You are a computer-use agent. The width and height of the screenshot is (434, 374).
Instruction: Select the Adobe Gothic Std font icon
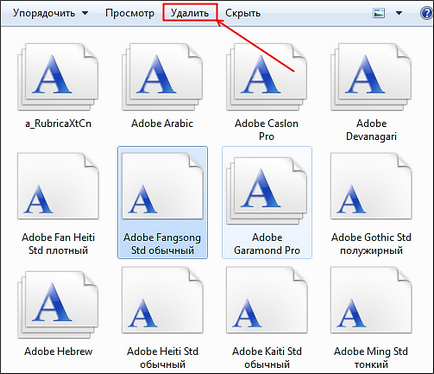371,186
